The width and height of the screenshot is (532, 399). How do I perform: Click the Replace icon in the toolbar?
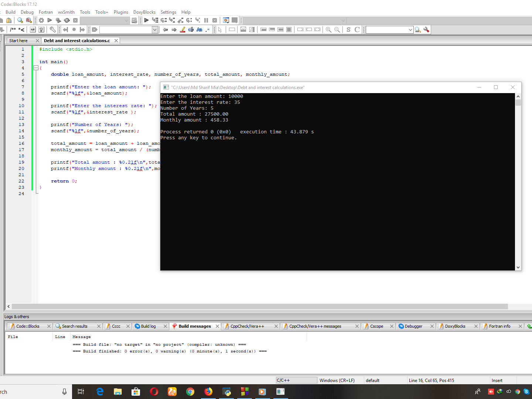[29, 20]
